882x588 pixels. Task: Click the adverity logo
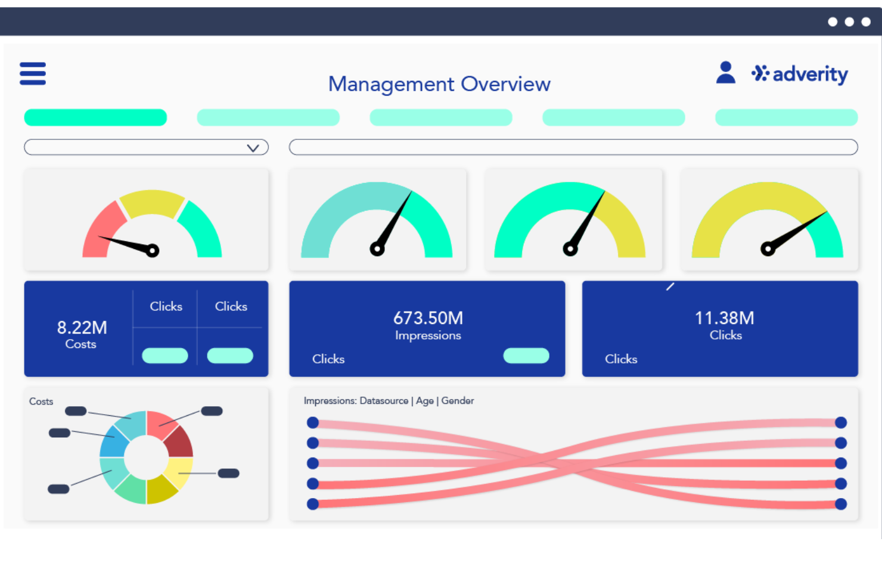point(799,74)
